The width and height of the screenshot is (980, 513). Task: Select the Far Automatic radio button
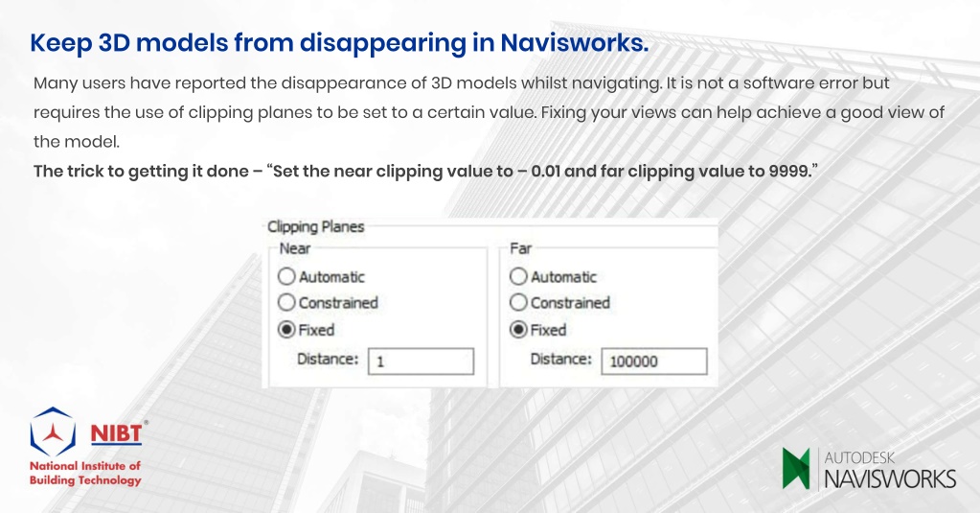coord(518,276)
